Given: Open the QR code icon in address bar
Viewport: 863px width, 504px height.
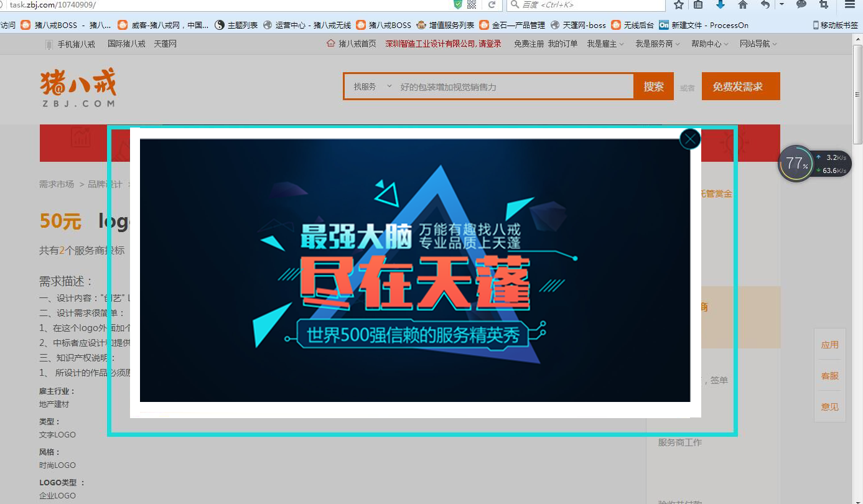Looking at the screenshot, I should pos(472,4).
